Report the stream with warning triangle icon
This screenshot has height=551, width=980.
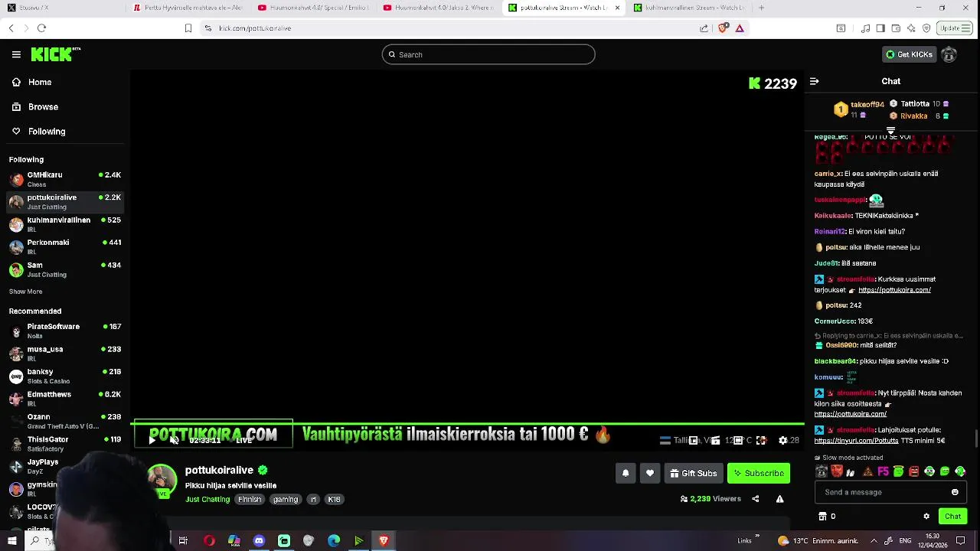[780, 499]
